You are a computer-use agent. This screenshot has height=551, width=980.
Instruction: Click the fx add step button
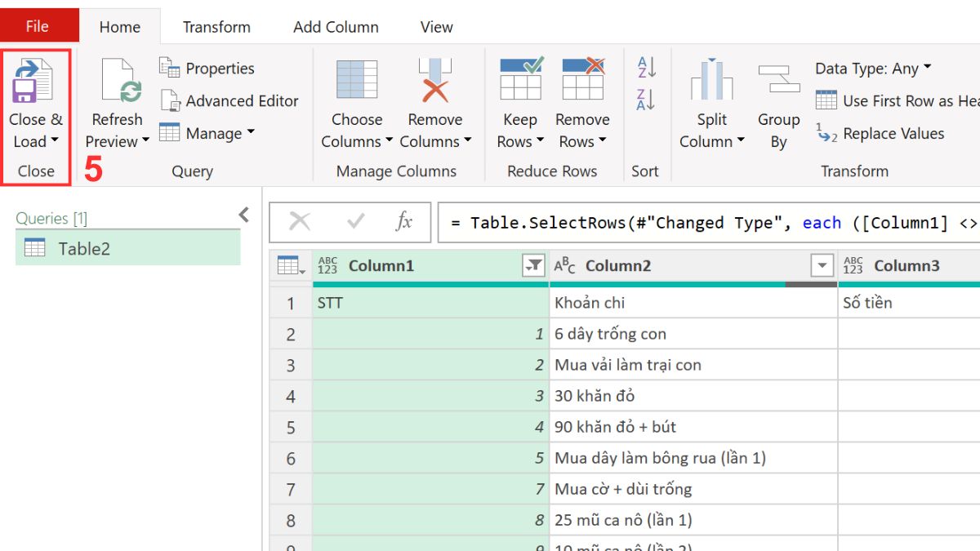tap(403, 222)
